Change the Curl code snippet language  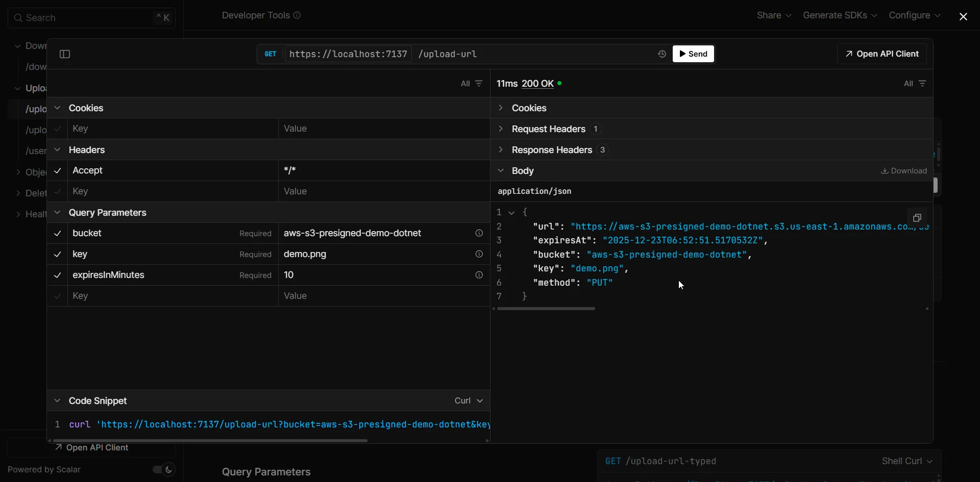pos(468,401)
